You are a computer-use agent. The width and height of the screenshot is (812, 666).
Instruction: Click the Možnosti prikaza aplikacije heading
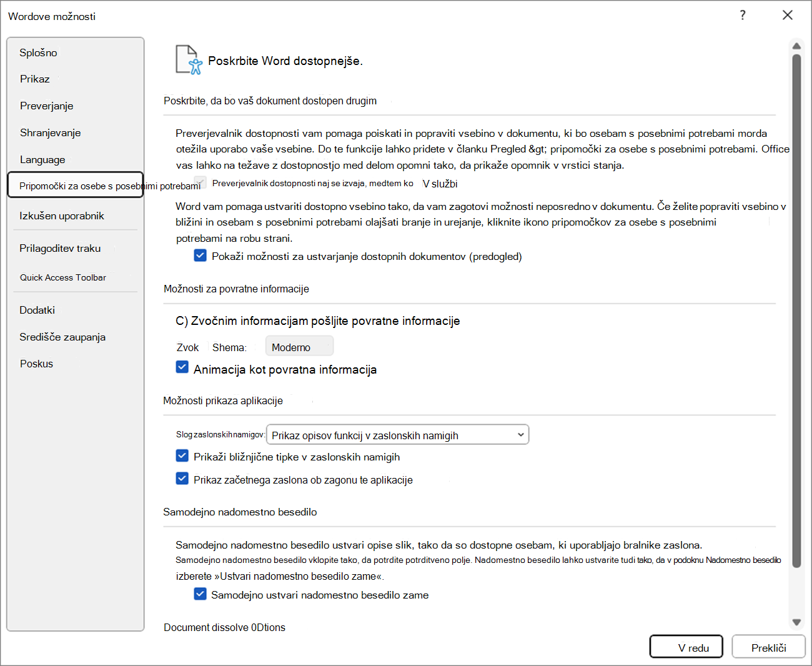(223, 400)
